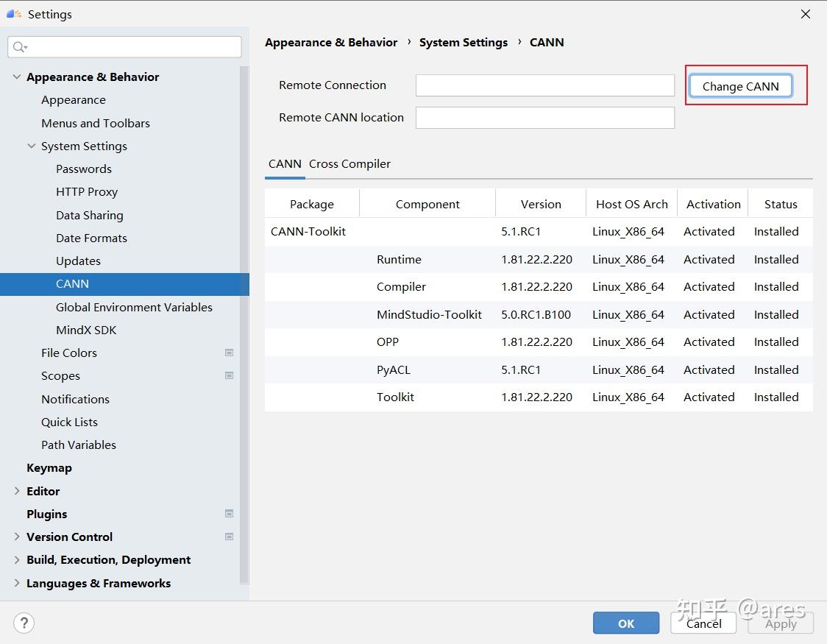Click the search magnifier icon
The width and height of the screenshot is (827, 644).
19,47
